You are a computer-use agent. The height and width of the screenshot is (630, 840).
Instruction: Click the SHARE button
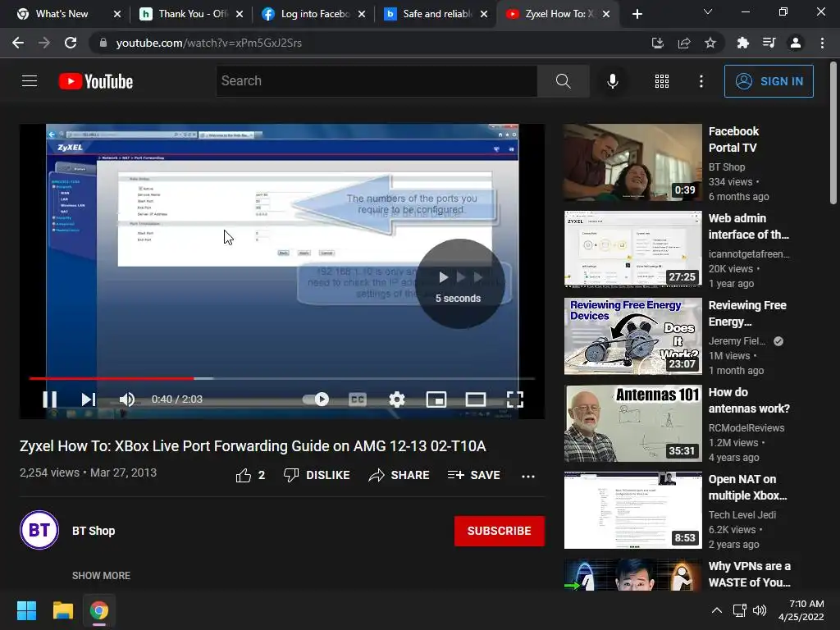399,475
